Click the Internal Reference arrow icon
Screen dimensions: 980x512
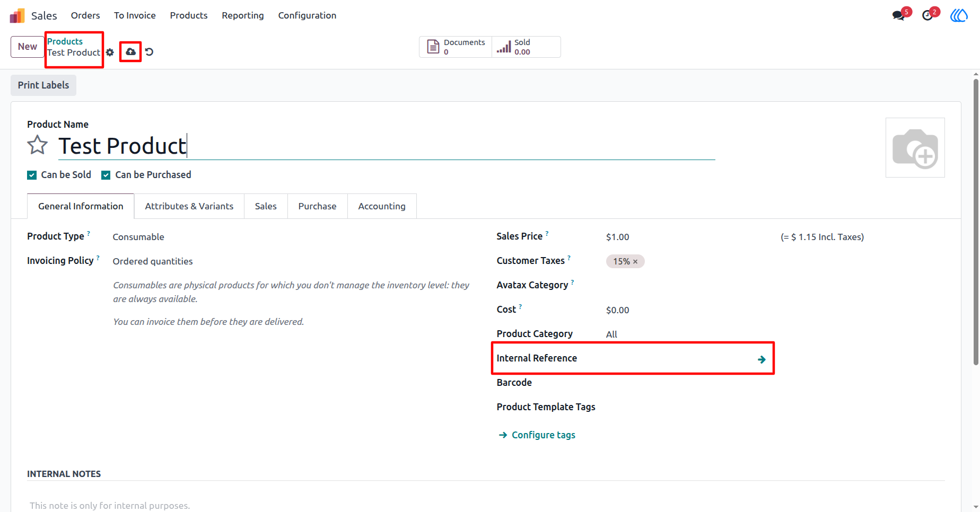[762, 359]
